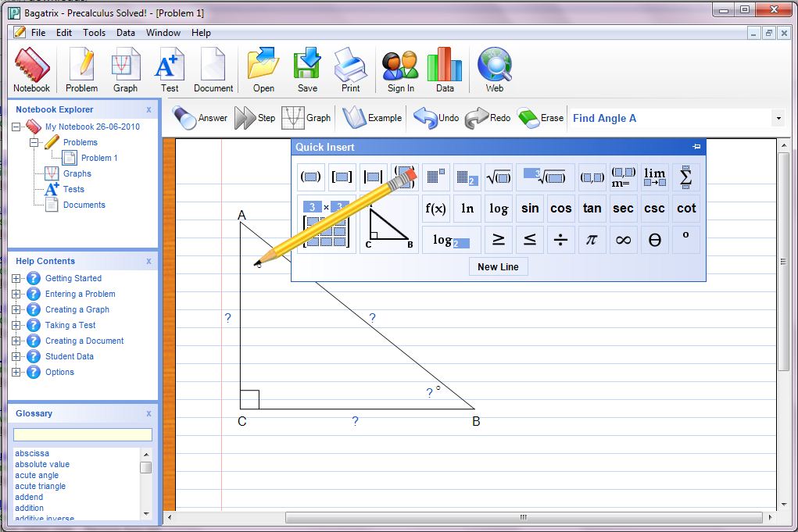Insert sin function
The height and width of the screenshot is (532, 798).
tap(529, 209)
